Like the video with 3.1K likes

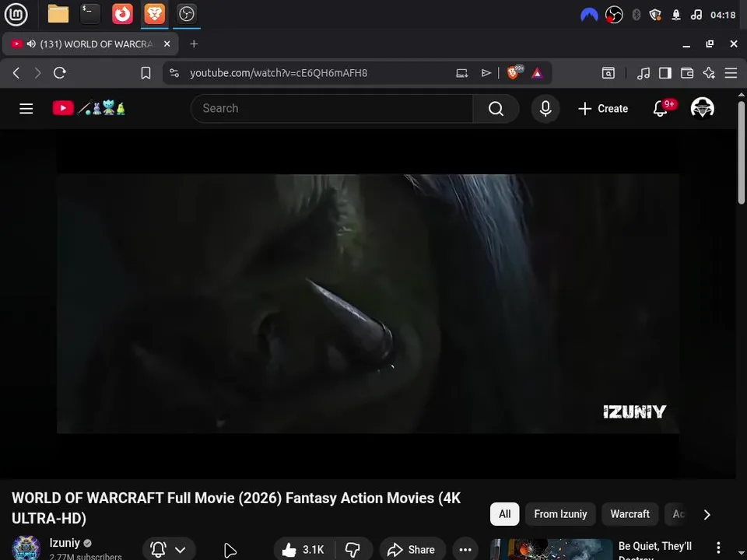(303, 550)
